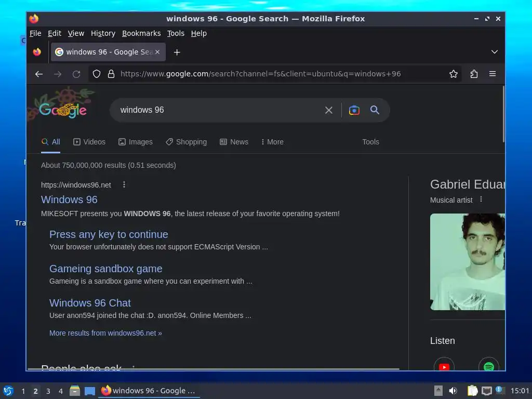The width and height of the screenshot is (532, 399).
Task: Open the network monitor tray icon
Action: pos(486,391)
